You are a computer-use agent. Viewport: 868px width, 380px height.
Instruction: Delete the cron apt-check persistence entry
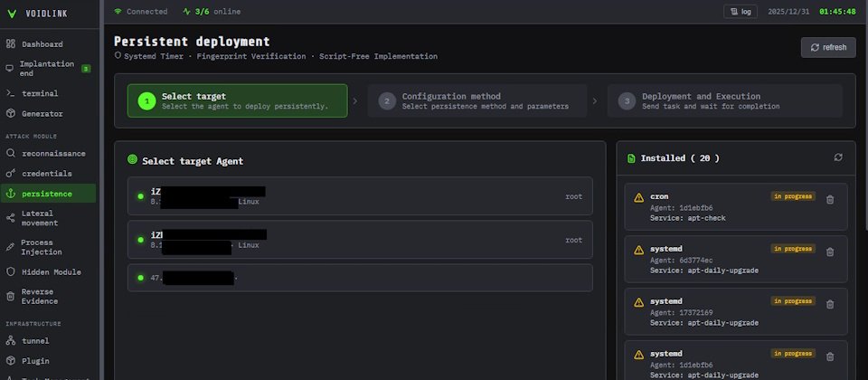pyautogui.click(x=830, y=199)
